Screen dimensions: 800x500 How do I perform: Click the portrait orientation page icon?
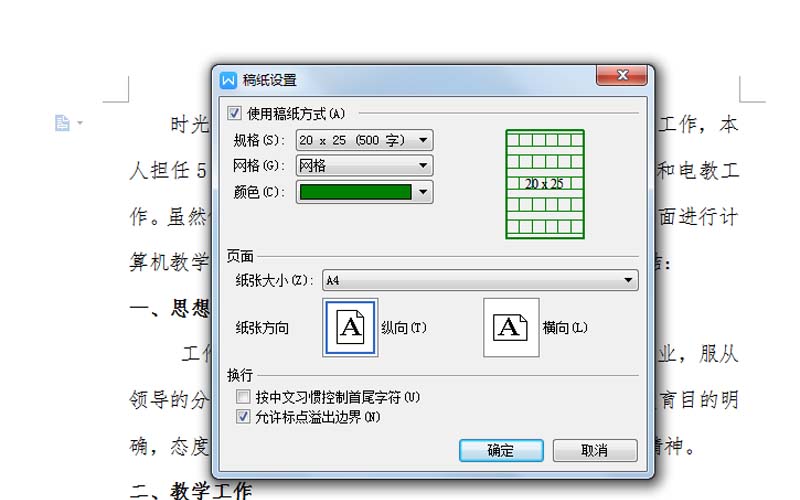(x=350, y=327)
